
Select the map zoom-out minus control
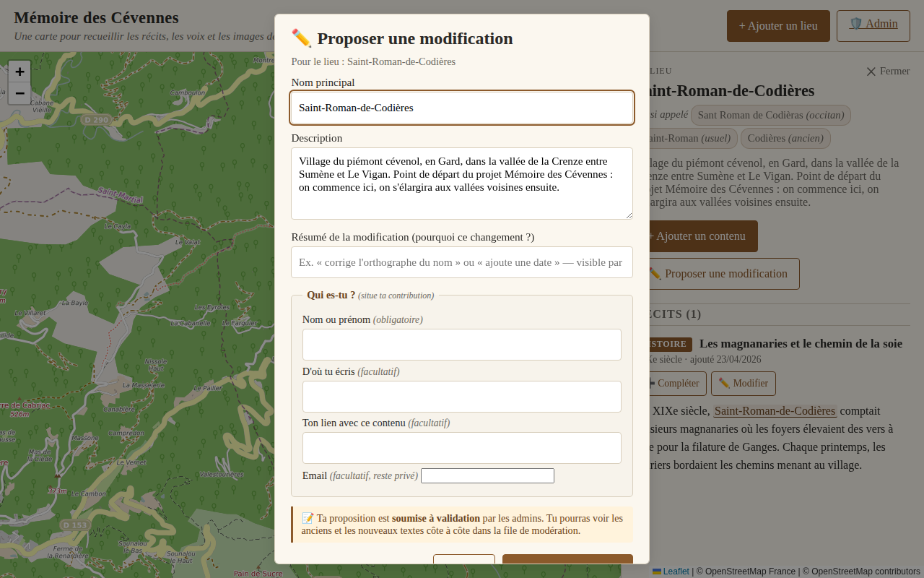19,93
